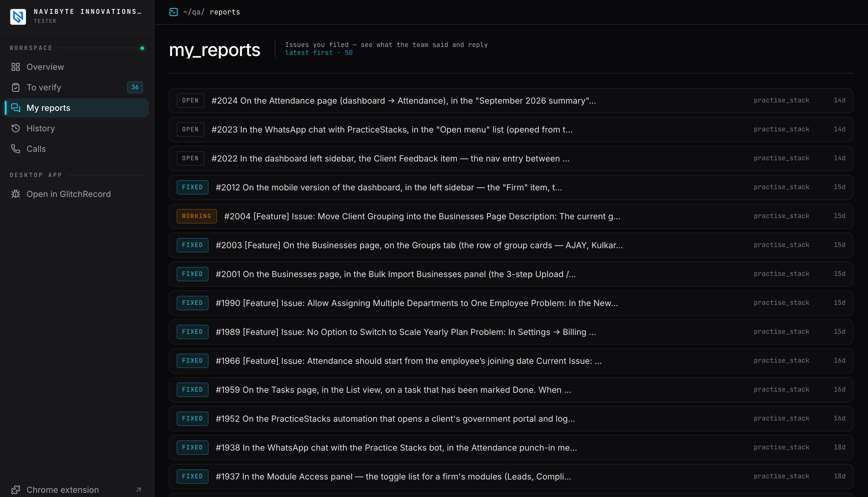Open the Calls page
Viewport: 868px width, 497px height.
[x=77, y=149]
